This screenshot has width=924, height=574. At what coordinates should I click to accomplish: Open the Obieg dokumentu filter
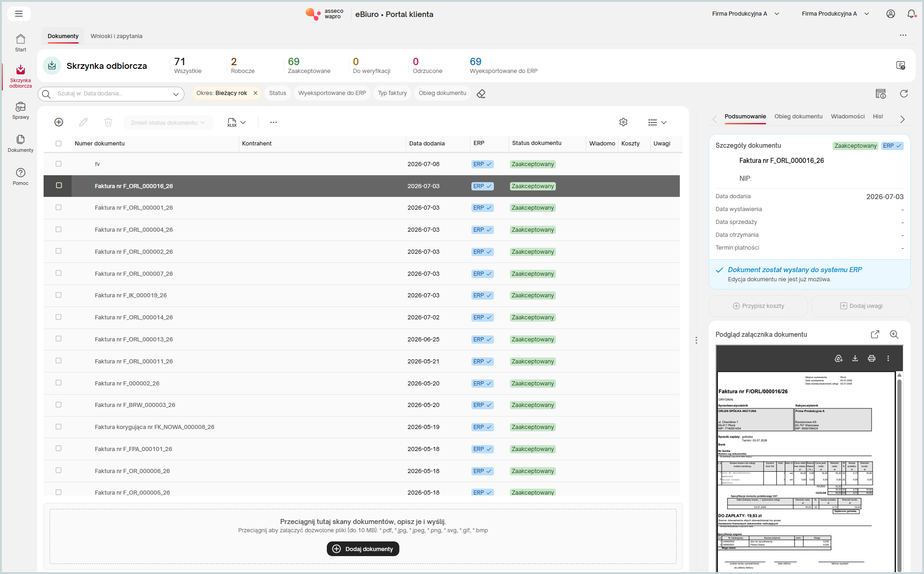click(x=442, y=93)
